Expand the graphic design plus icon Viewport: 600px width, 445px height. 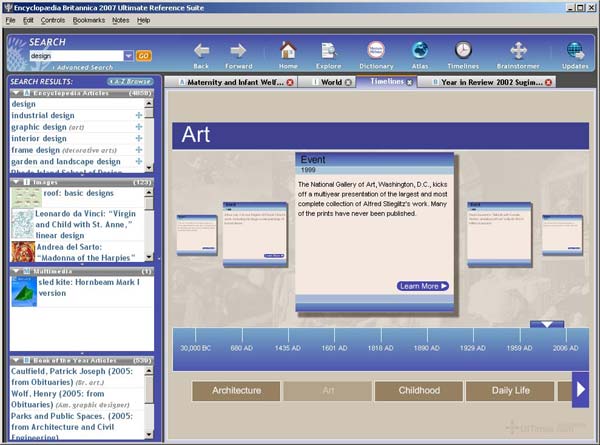coord(139,127)
